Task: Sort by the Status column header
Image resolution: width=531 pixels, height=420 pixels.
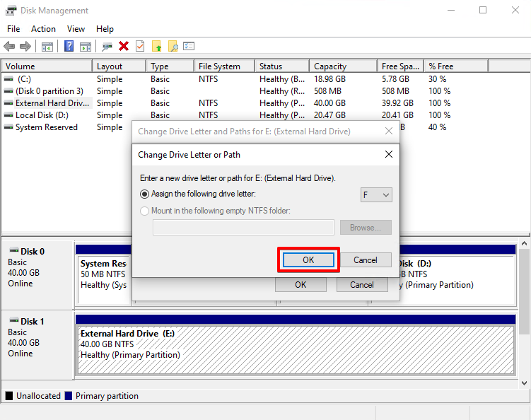Action: pos(282,66)
